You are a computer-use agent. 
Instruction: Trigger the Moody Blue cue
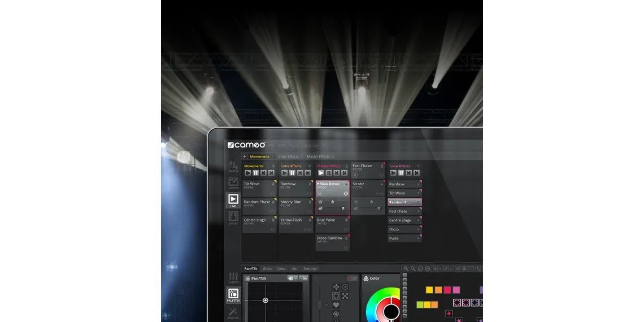tap(295, 207)
